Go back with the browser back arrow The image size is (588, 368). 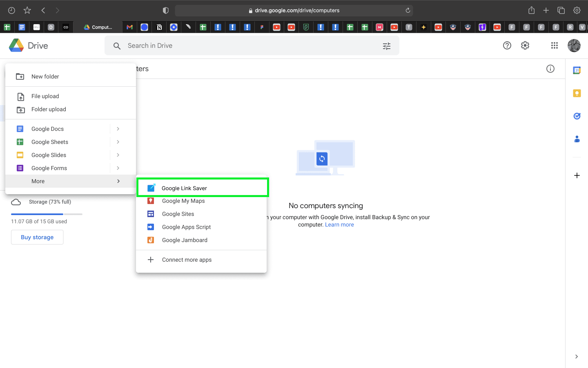43,11
